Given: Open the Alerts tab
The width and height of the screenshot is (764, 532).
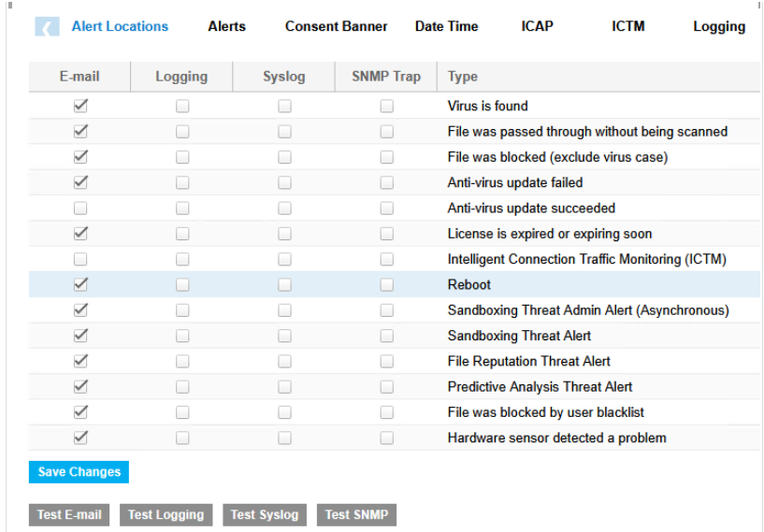Looking at the screenshot, I should click(x=226, y=26).
